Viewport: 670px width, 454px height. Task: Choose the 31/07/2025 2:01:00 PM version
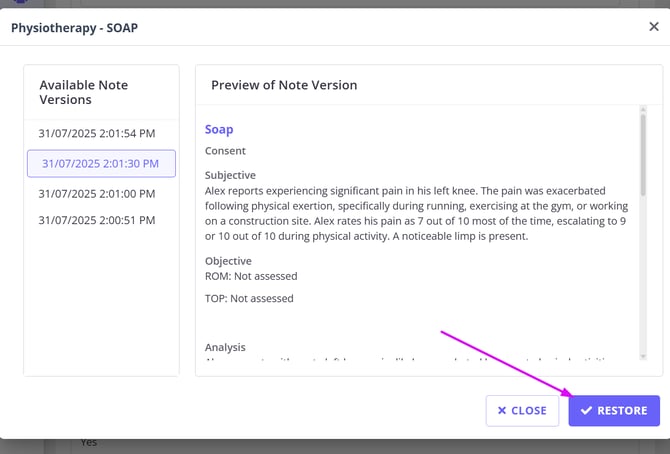(x=97, y=193)
